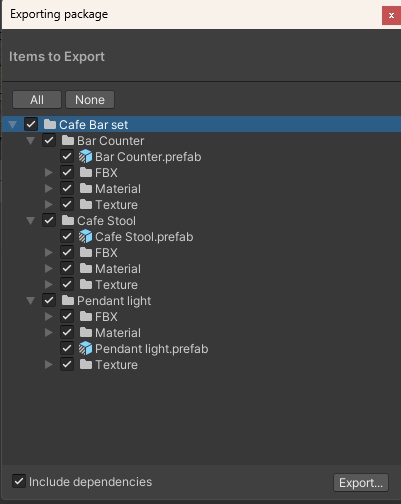This screenshot has height=504, width=401.
Task: Click the Bar Counter folder icon
Action: 68,140
